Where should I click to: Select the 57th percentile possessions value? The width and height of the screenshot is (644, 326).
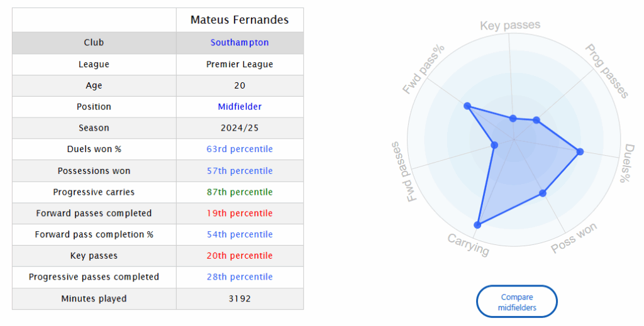coord(240,171)
